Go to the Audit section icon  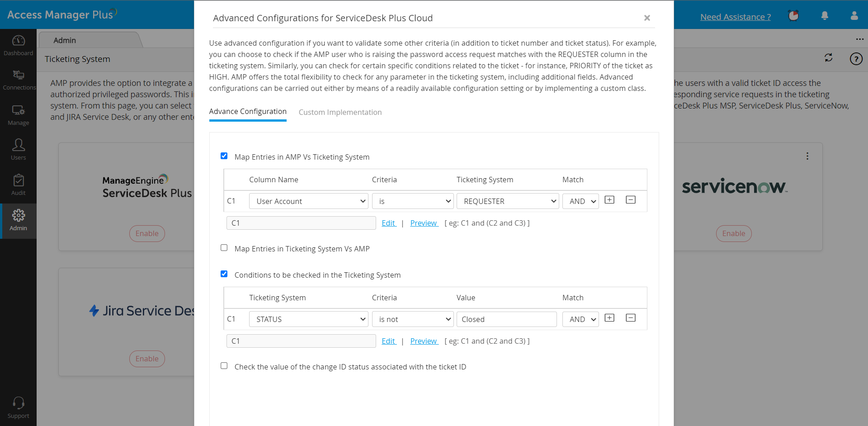click(18, 185)
